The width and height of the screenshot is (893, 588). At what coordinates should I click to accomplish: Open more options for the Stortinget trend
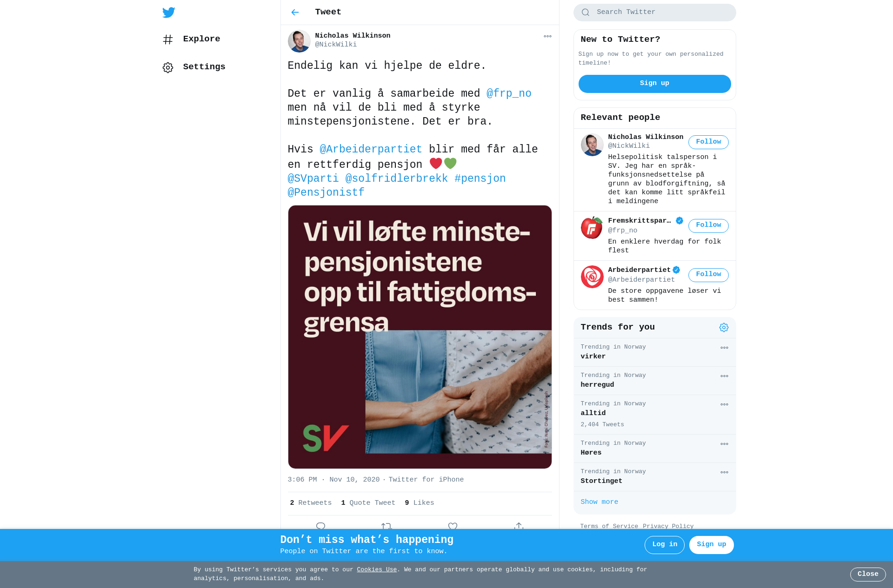pos(724,472)
